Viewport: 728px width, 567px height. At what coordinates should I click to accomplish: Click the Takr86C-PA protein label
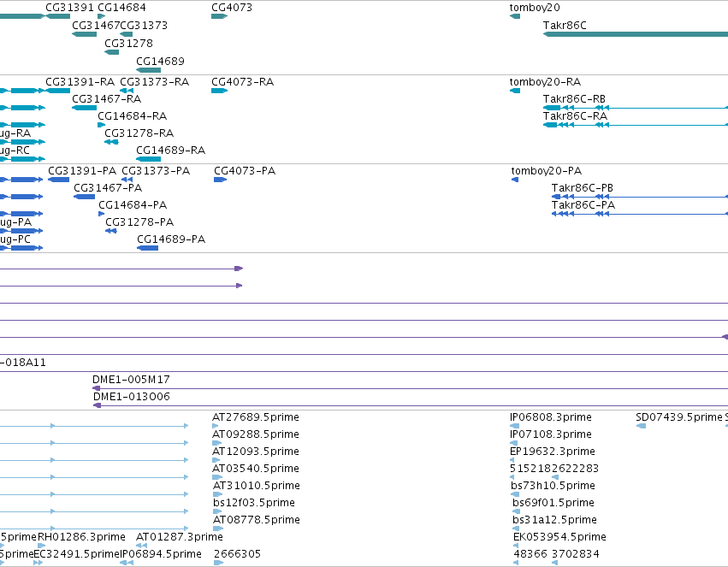pos(583,205)
